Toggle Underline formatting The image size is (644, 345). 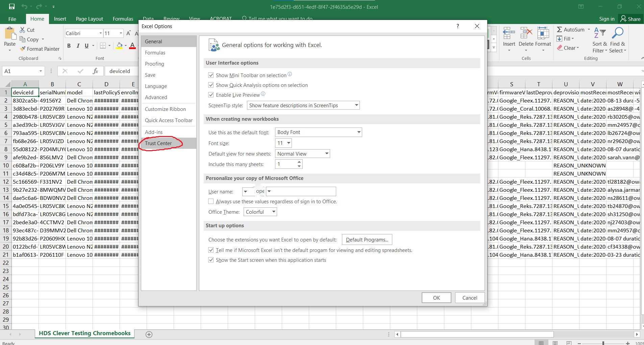(87, 46)
